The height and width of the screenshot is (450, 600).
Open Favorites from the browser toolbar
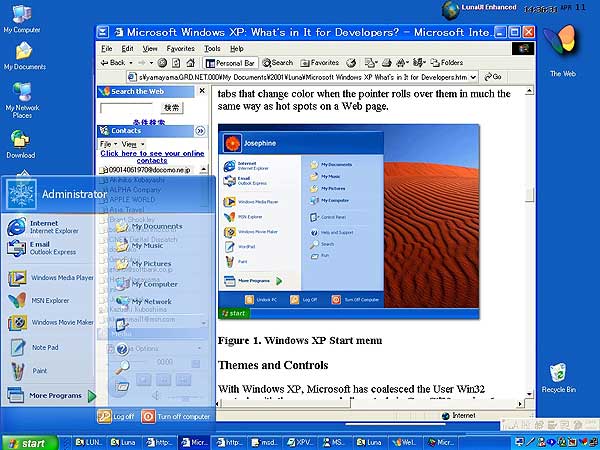pos(320,63)
